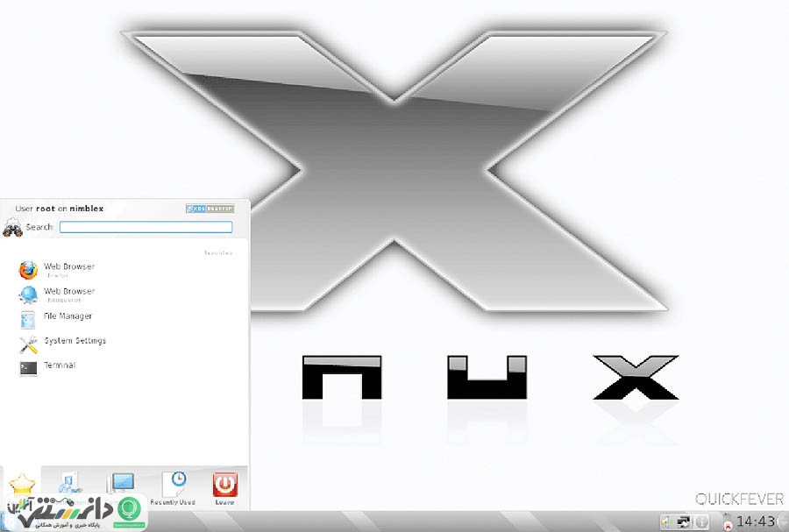
Task: Click the binoculars search icon
Action: 12,228
